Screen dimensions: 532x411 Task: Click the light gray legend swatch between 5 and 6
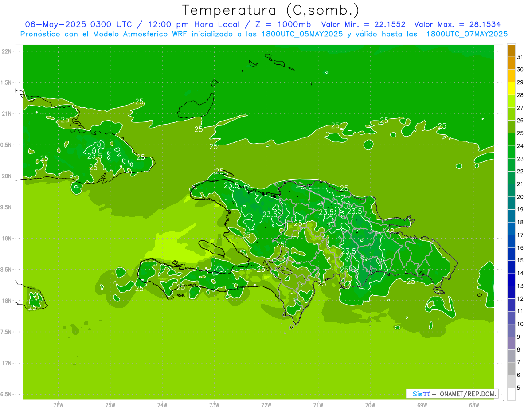(511, 381)
